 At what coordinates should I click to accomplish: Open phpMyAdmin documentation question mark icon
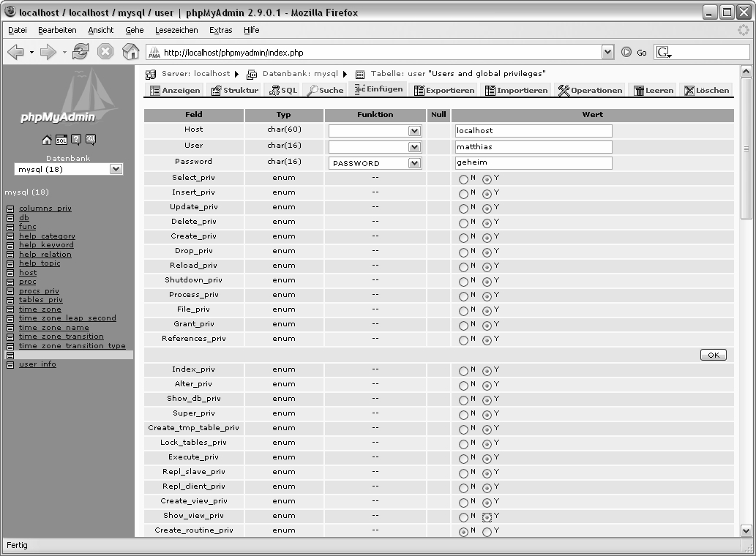click(x=76, y=140)
